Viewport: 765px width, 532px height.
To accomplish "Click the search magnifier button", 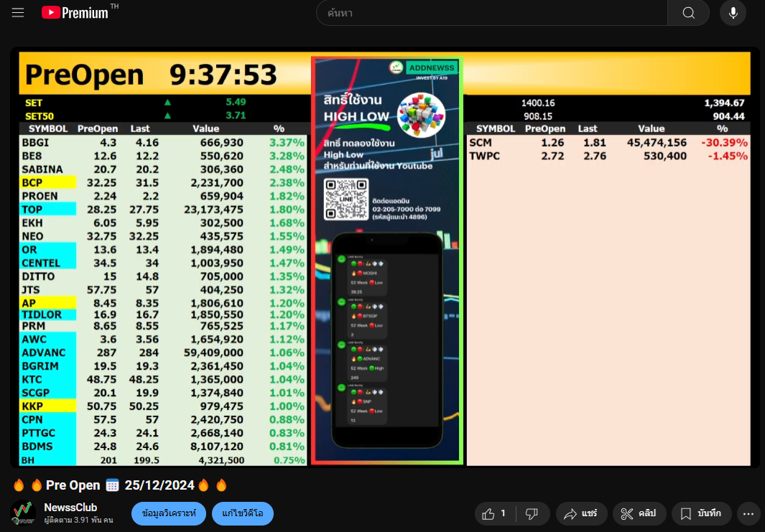I will pyautogui.click(x=688, y=13).
